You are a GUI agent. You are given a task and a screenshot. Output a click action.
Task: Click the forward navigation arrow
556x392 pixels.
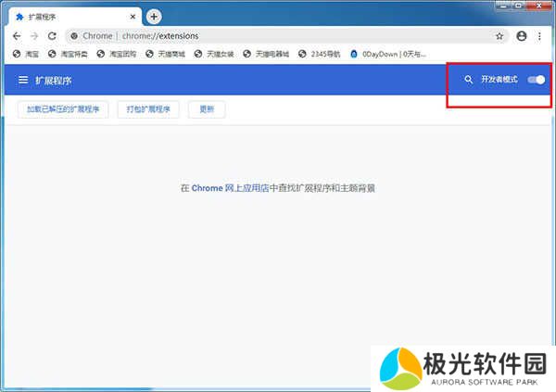click(x=34, y=35)
